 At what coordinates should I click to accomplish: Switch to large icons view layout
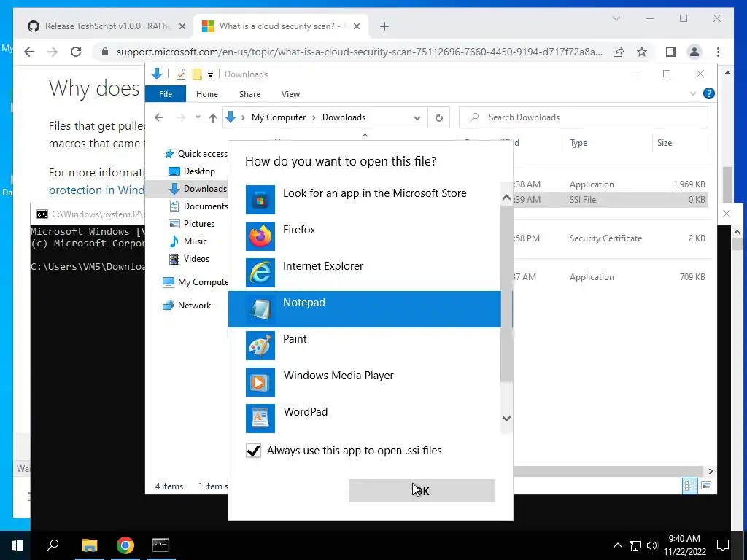coord(706,486)
